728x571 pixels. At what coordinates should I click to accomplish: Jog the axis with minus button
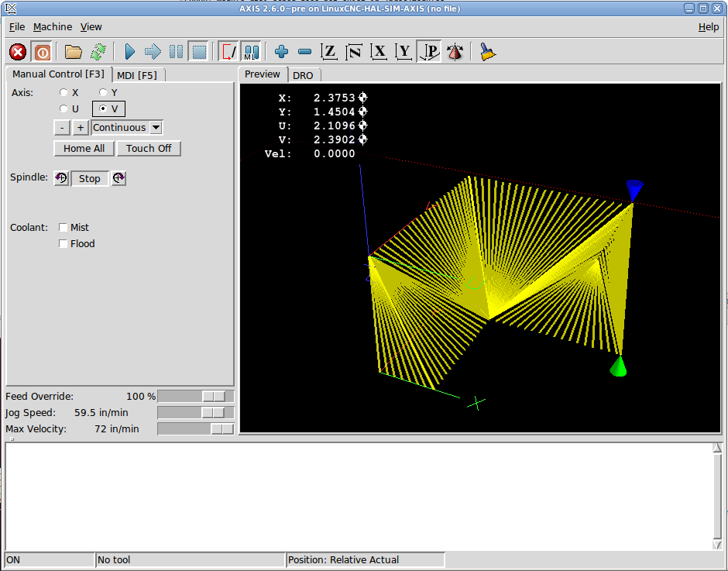click(62, 127)
